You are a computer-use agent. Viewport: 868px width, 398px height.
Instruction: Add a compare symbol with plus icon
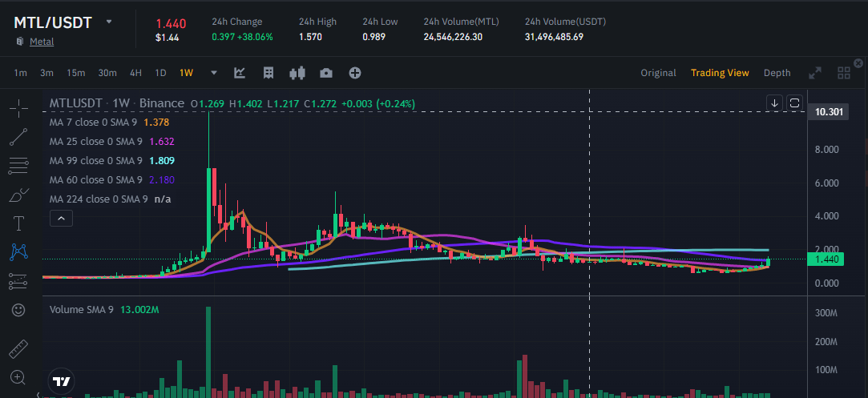[x=355, y=73]
